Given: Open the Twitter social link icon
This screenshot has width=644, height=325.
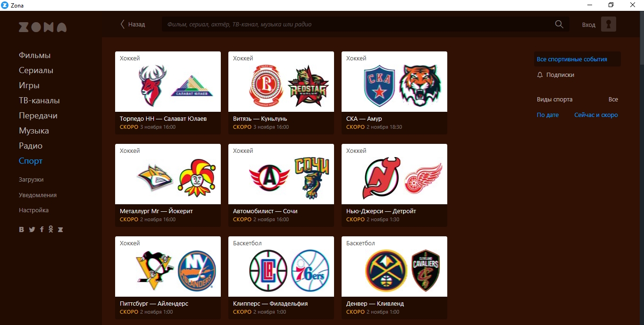Looking at the screenshot, I should tap(32, 230).
